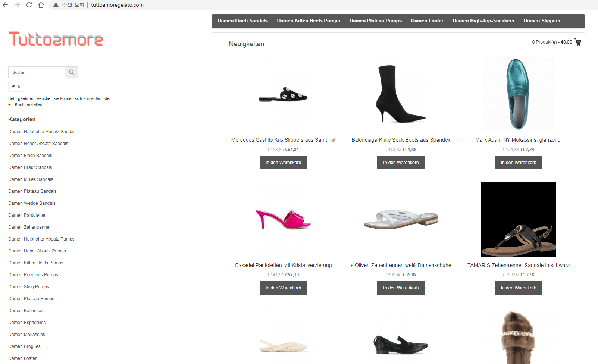598x364 pixels.
Task: Select Damen Mokassins category
Action: (26, 335)
